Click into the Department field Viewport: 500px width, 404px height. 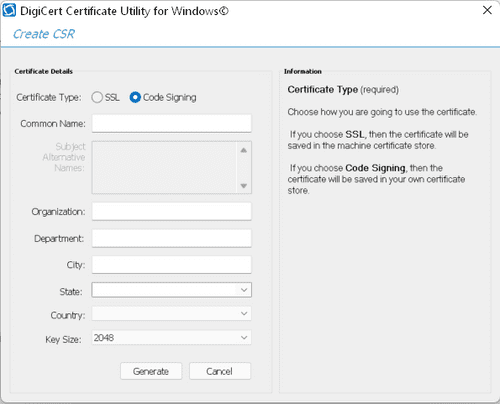coord(172,238)
